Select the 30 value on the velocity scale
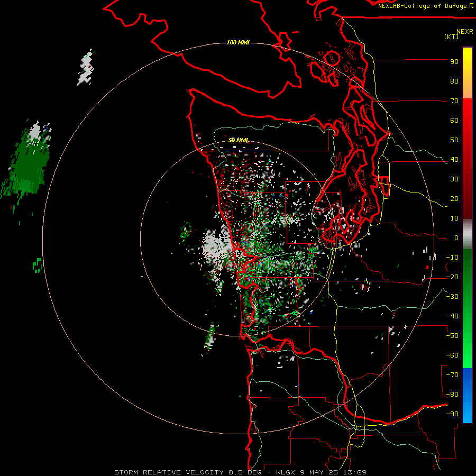This screenshot has height=476, width=476. pos(454,179)
